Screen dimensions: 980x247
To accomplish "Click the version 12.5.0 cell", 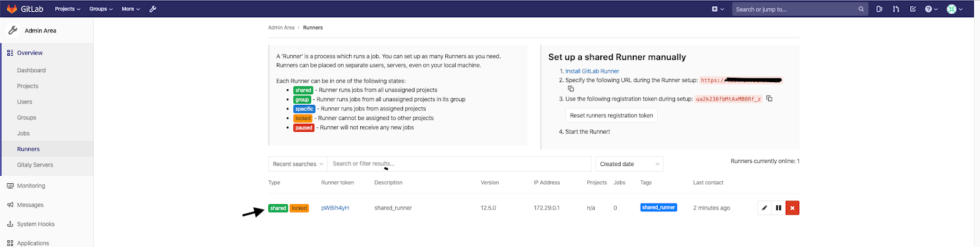I will click(x=488, y=208).
